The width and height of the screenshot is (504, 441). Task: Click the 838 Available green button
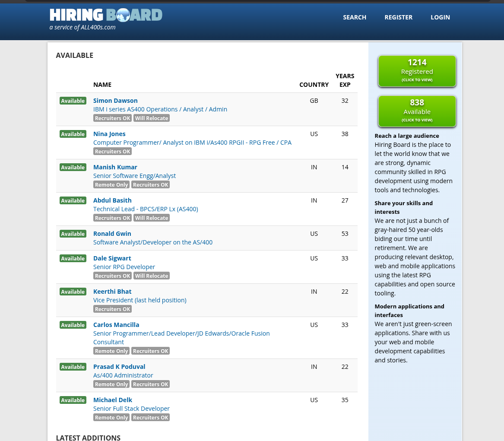[417, 111]
